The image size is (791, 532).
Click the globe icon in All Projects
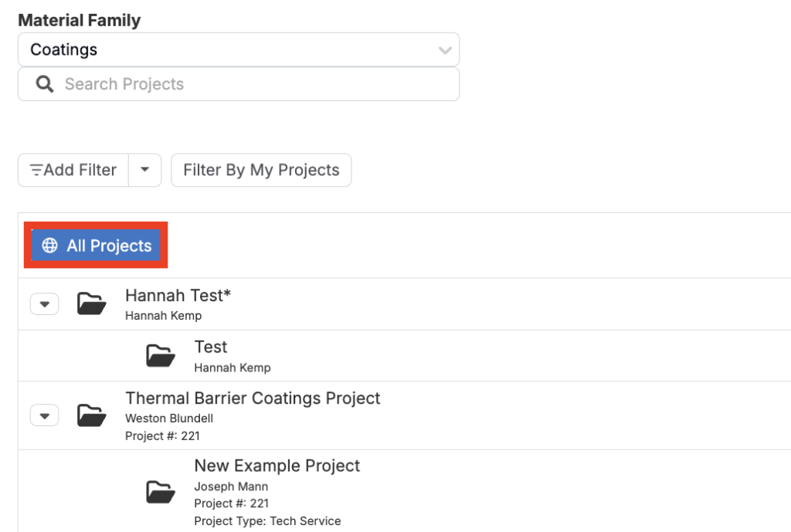pos(49,246)
